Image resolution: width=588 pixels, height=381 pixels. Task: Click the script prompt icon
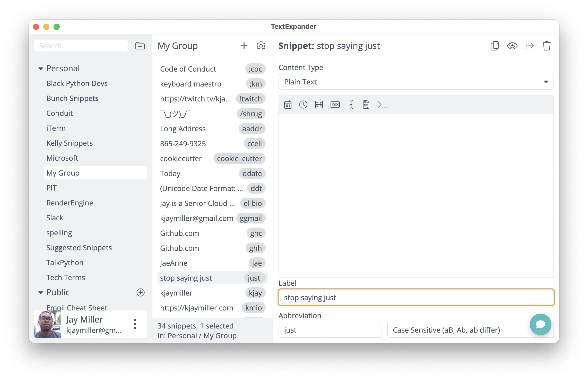382,105
